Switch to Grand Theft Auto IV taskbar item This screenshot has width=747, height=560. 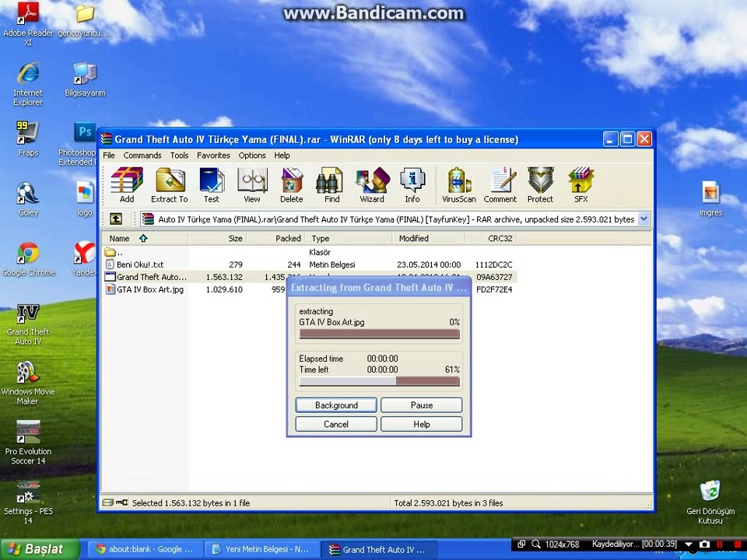[377, 549]
